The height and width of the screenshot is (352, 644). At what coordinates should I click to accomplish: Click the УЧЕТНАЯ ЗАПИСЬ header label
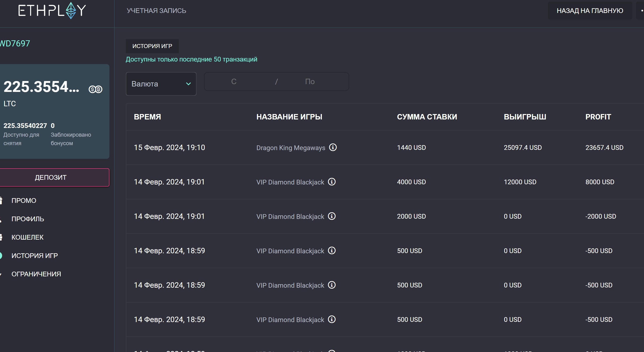coord(156,11)
